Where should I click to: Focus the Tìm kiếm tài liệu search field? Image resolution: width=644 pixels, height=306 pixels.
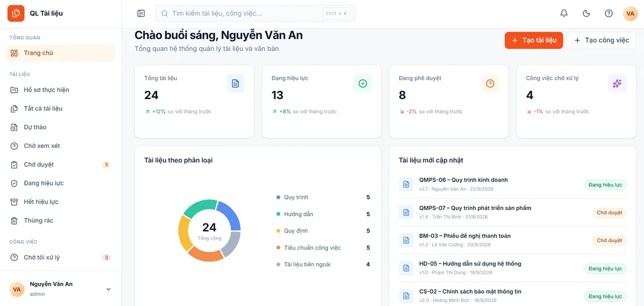[x=255, y=13]
